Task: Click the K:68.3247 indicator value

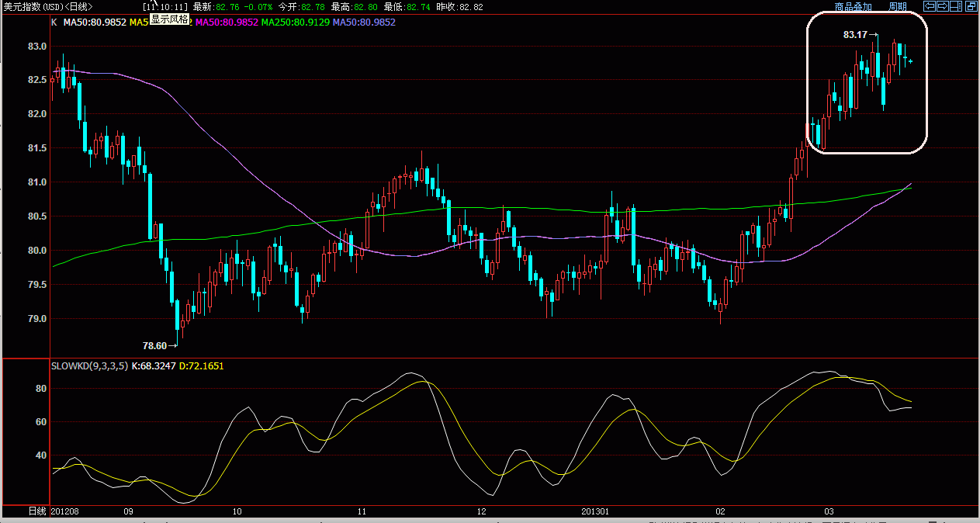Action: click(x=154, y=365)
